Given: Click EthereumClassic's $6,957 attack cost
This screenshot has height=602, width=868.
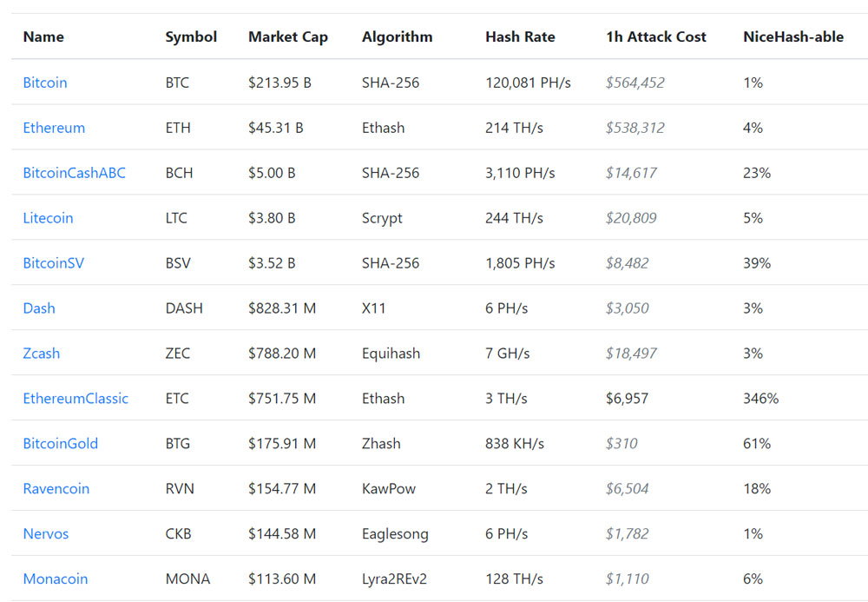Looking at the screenshot, I should point(627,399).
